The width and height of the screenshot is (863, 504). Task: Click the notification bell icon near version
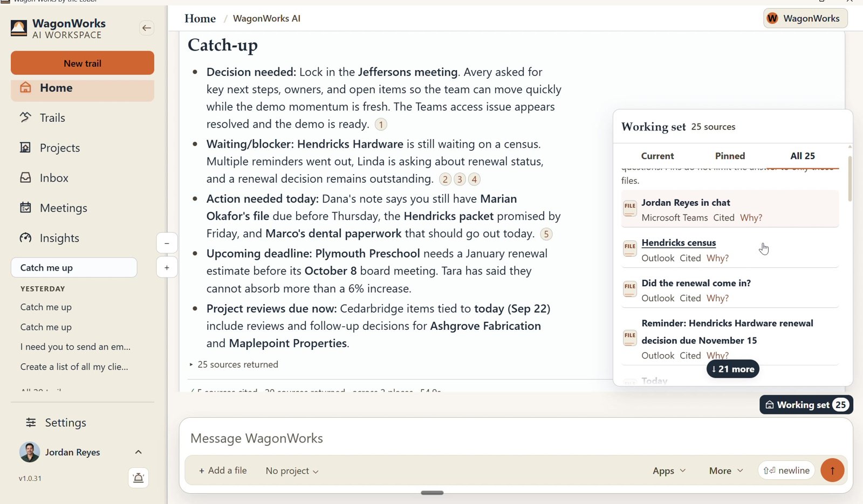139,478
